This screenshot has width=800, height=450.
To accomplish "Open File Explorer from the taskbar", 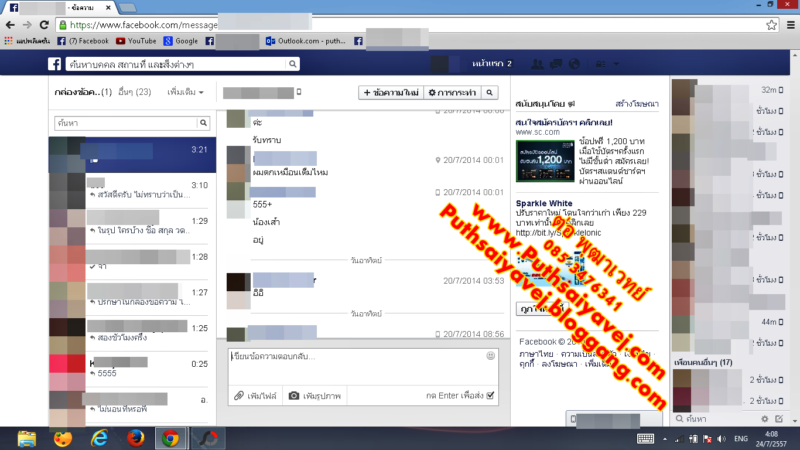I will coord(27,439).
